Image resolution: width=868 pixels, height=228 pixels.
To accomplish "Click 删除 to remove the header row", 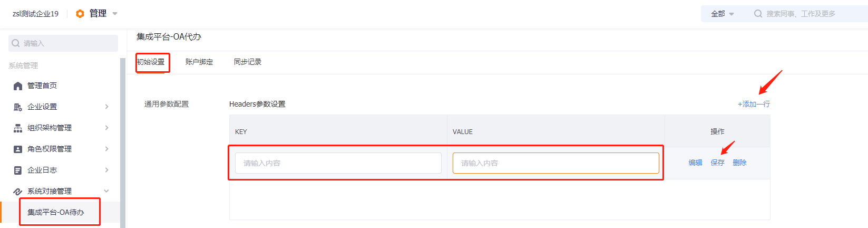I will tap(739, 163).
